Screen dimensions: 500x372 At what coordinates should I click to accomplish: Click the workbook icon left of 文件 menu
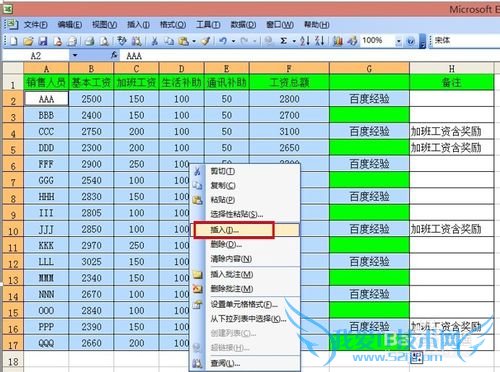12,24
